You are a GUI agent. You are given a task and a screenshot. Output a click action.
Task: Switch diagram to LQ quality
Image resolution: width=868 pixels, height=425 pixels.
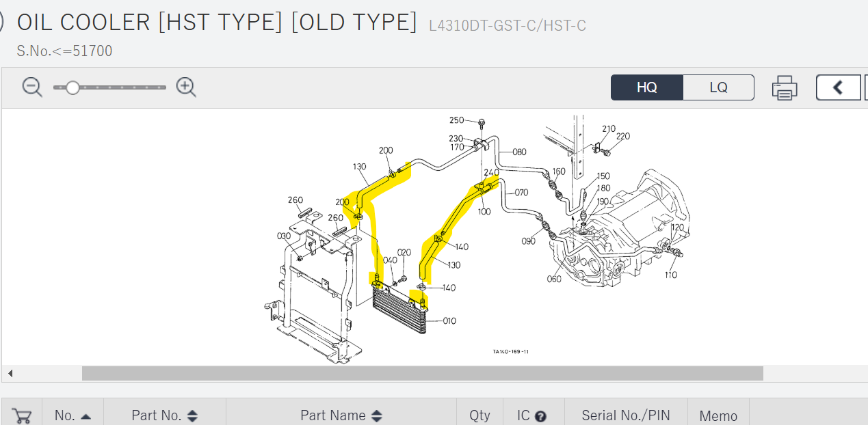click(718, 87)
